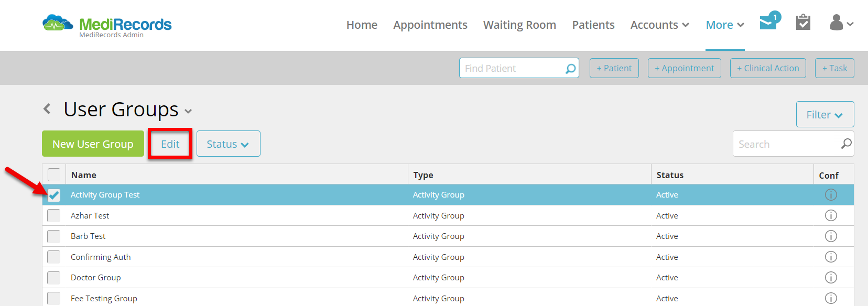Go to the Waiting Room tab
The image size is (868, 306).
pyautogui.click(x=519, y=25)
